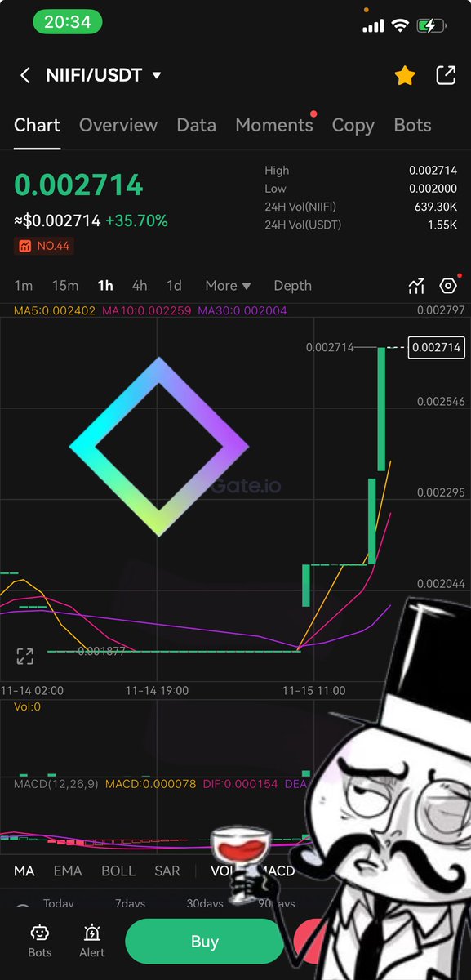Switch to the Chart tab
The height and width of the screenshot is (980, 471).
click(x=37, y=125)
